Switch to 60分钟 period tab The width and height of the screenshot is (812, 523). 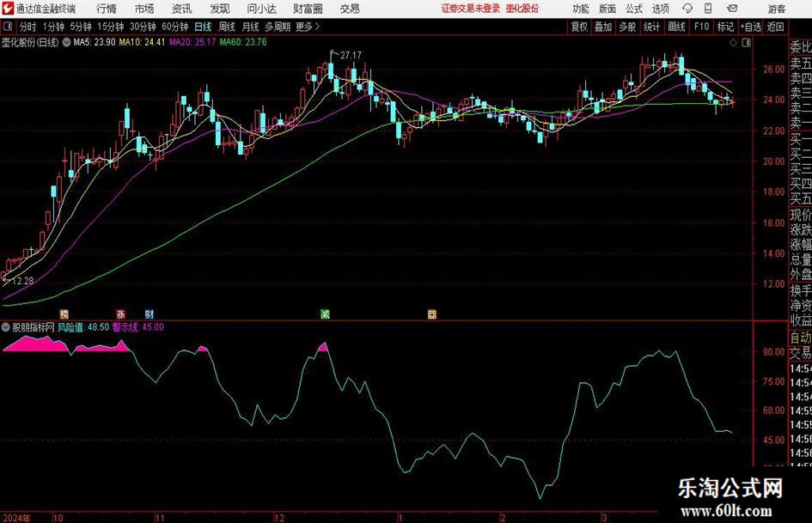pos(175,27)
